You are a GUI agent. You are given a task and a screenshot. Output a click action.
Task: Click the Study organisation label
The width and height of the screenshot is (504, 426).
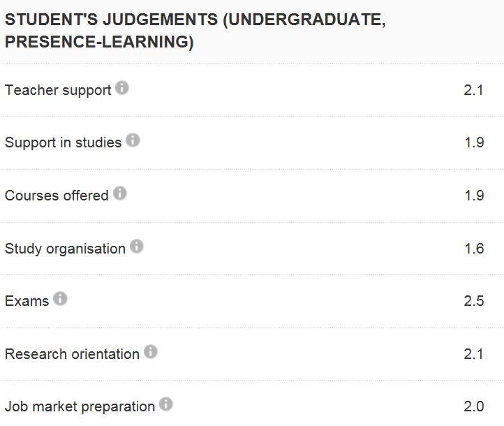point(65,249)
